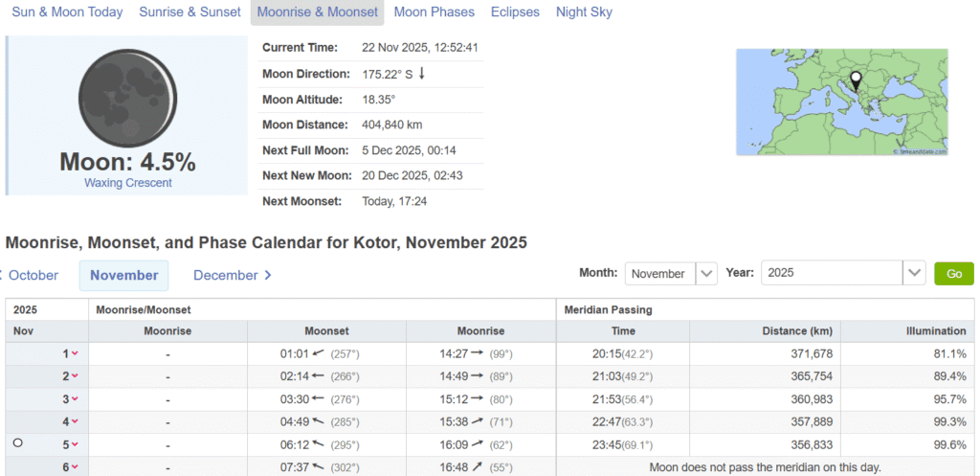The image size is (980, 476).
Task: Expand the Nov 2 row details
Action: tap(75, 376)
